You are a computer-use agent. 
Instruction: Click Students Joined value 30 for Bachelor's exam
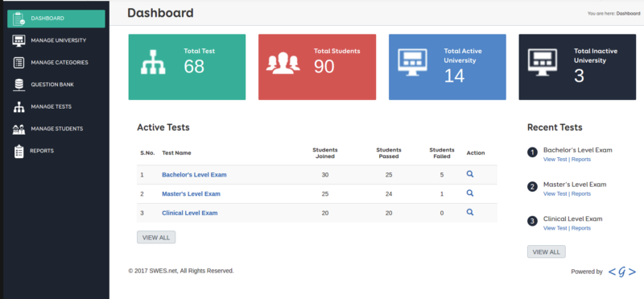pos(325,175)
